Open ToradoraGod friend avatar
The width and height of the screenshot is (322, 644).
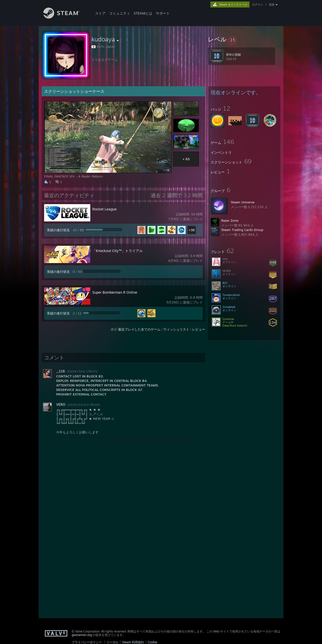[216, 298]
